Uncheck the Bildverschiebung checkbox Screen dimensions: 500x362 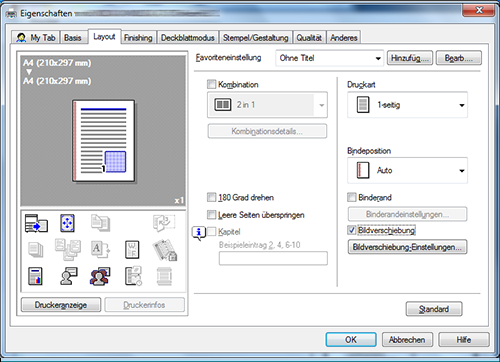click(x=351, y=230)
